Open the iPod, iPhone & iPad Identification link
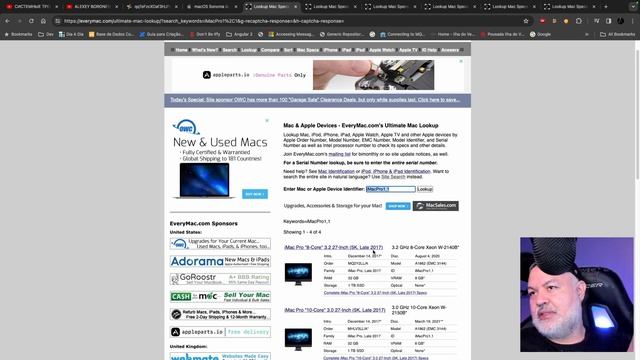The width and height of the screenshot is (640, 360). pos(396,171)
